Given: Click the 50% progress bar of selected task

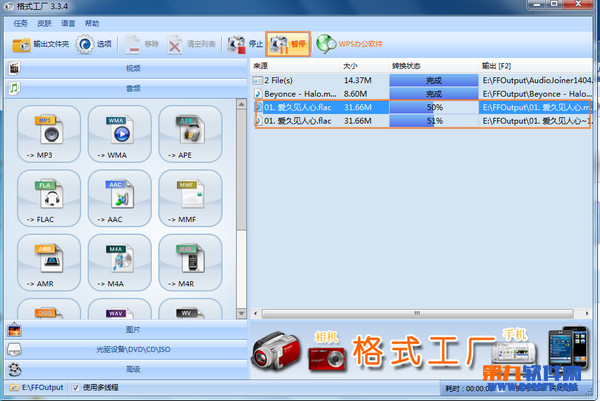Looking at the screenshot, I should click(x=434, y=108).
